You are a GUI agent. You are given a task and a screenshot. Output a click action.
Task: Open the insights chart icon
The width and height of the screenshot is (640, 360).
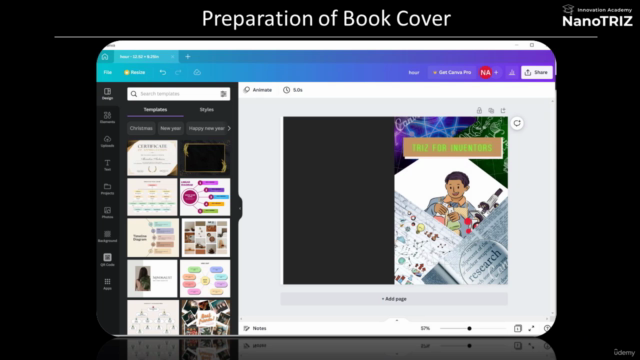coord(511,73)
